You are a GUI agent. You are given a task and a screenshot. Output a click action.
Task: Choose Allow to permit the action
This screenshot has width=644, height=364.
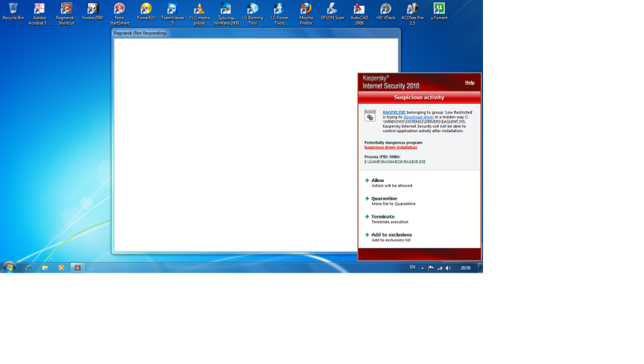pyautogui.click(x=389, y=183)
